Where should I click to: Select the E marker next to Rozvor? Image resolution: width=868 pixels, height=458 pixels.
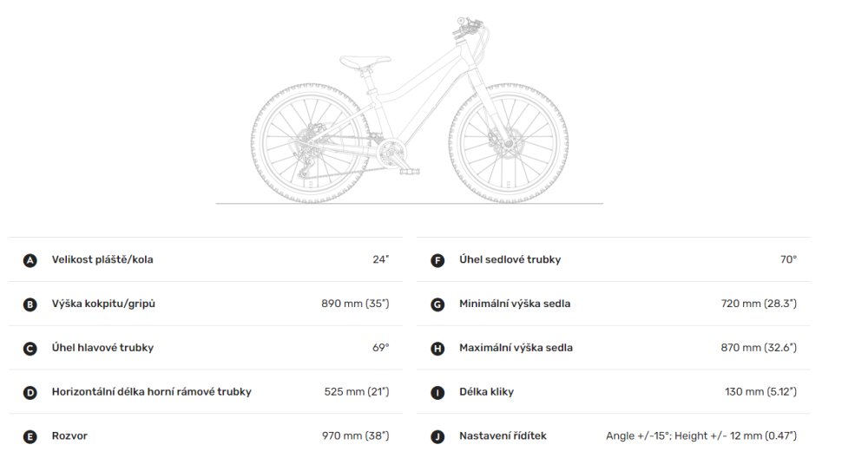(x=30, y=437)
